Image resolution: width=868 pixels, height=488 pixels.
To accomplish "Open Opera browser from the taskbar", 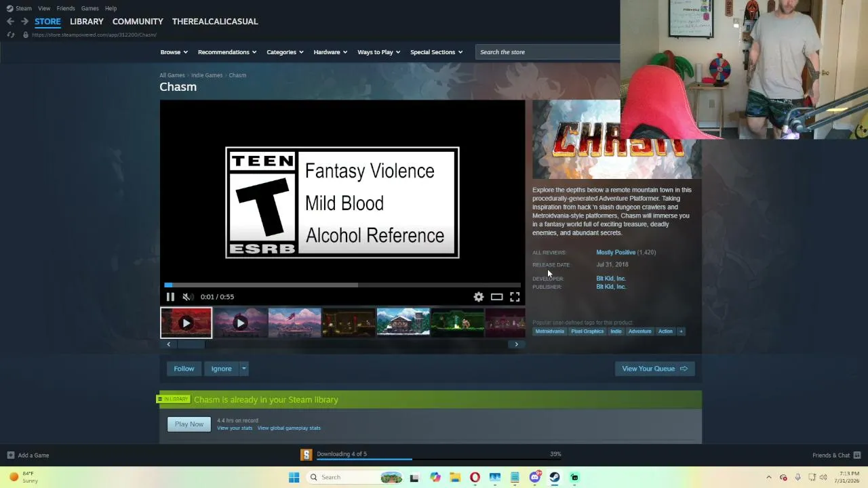I will [x=475, y=477].
